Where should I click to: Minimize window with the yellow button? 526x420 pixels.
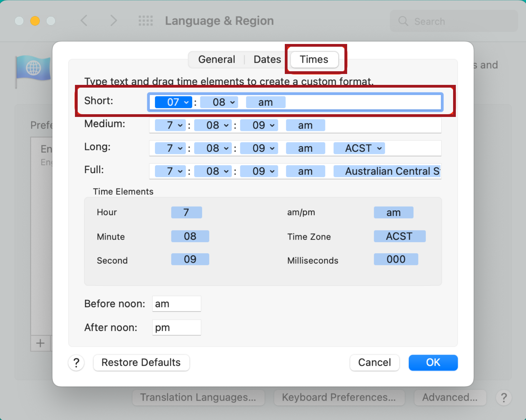pyautogui.click(x=35, y=21)
